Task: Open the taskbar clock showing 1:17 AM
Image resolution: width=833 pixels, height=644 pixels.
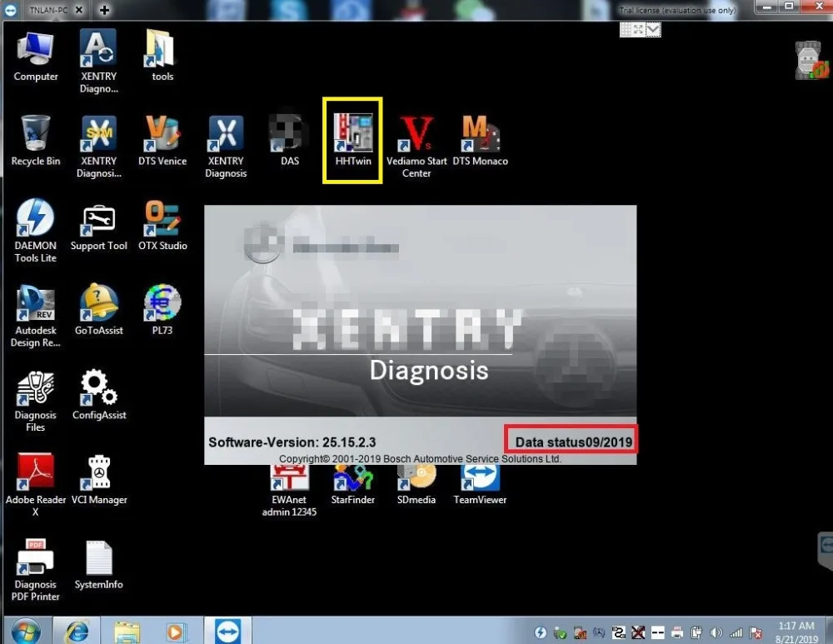Action: pos(796,632)
